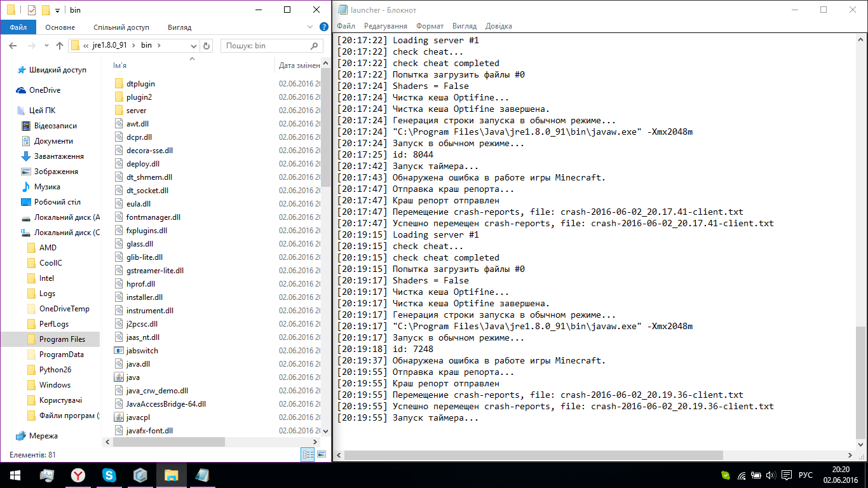Open the address bar history dropdown
868x488 pixels.
[x=195, y=46]
